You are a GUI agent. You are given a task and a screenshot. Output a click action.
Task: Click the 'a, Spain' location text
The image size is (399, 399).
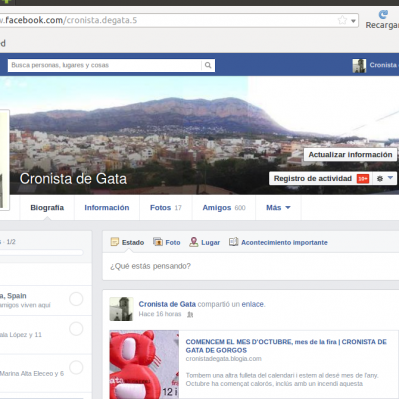pyautogui.click(x=13, y=296)
